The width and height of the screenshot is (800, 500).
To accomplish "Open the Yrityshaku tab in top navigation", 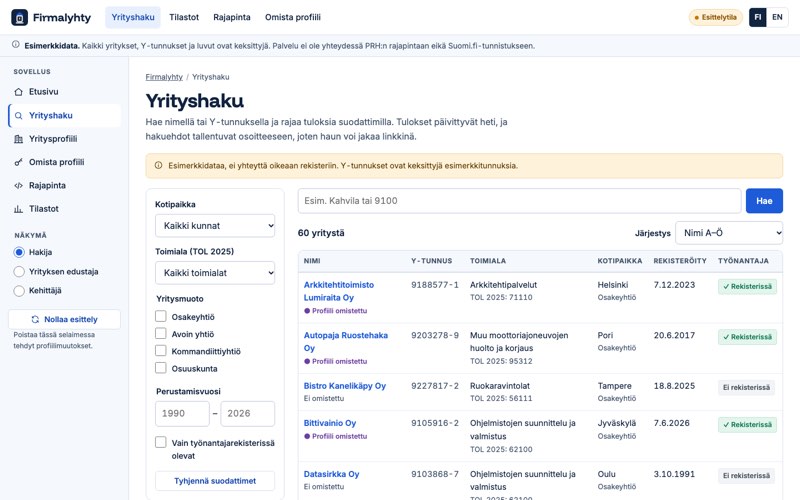I will click(x=133, y=17).
